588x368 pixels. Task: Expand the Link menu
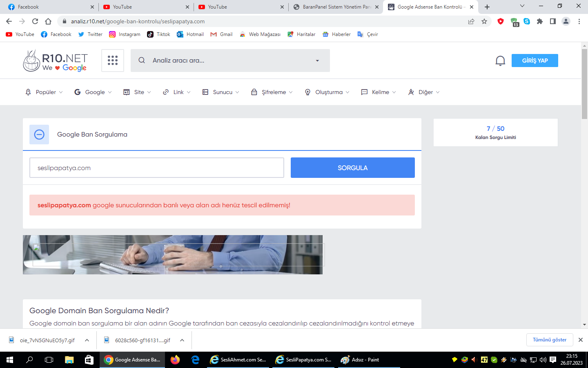pos(176,92)
